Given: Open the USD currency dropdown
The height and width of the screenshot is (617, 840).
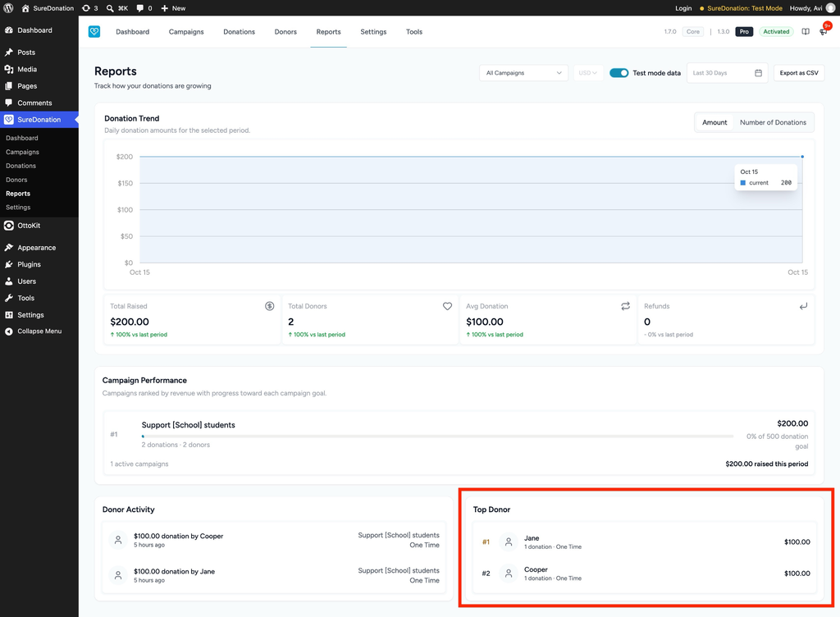Looking at the screenshot, I should [x=587, y=73].
